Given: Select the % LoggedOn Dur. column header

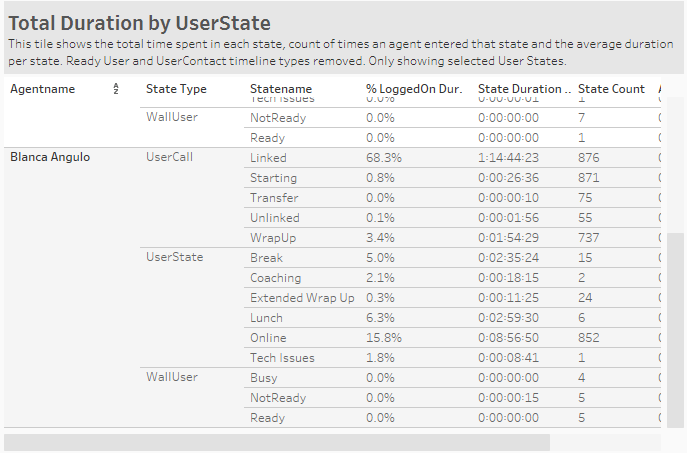Looking at the screenshot, I should pos(414,89).
